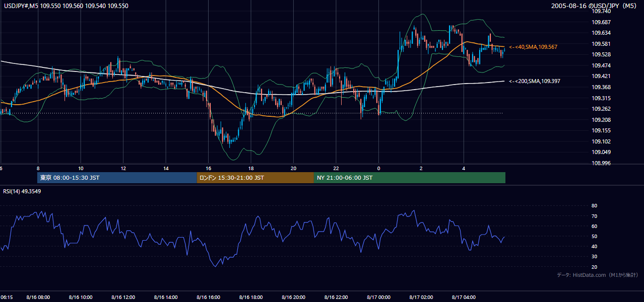Image resolution: width=644 pixels, height=302 pixels.
Task: Click the London session bar 15:30-21:00 JST
Action: coord(255,178)
